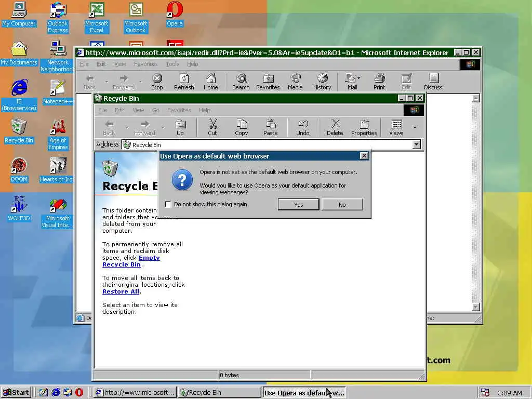
Task: Open Media pane in Internet Explorer
Action: click(x=295, y=82)
